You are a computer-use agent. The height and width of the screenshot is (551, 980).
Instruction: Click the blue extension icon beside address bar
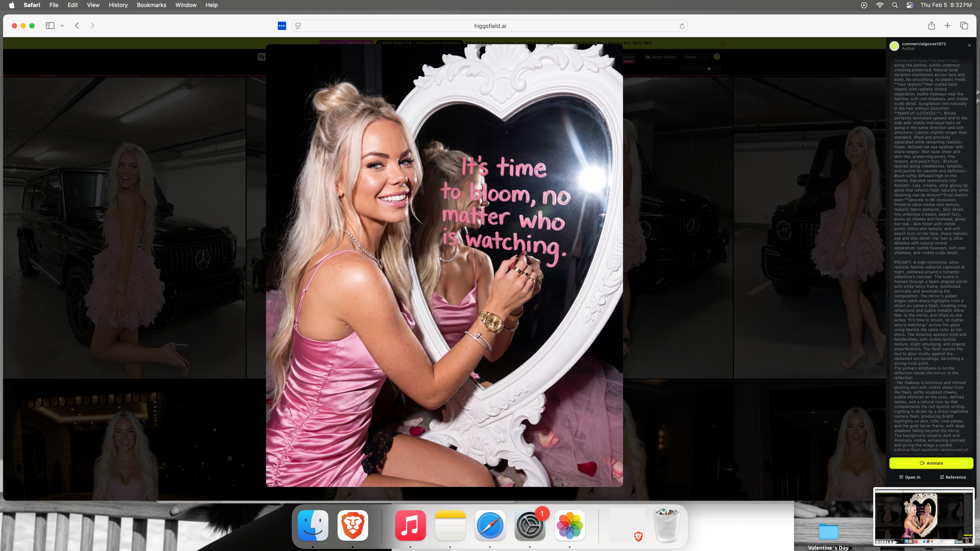click(282, 26)
